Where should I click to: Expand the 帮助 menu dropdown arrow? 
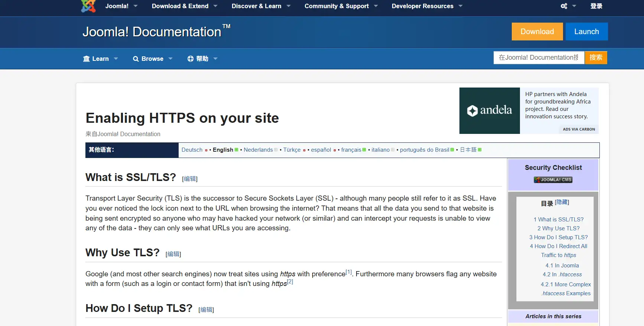click(x=215, y=59)
